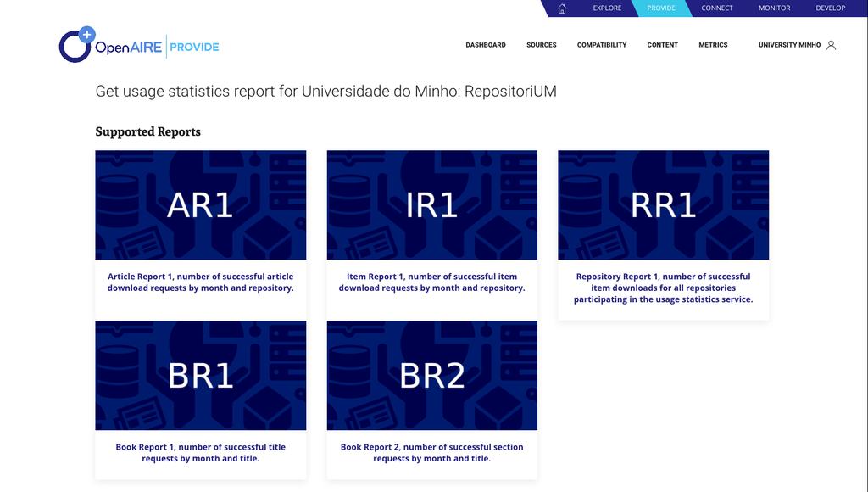Open the user profile icon
Viewport: 868px width, 492px height.
click(831, 45)
